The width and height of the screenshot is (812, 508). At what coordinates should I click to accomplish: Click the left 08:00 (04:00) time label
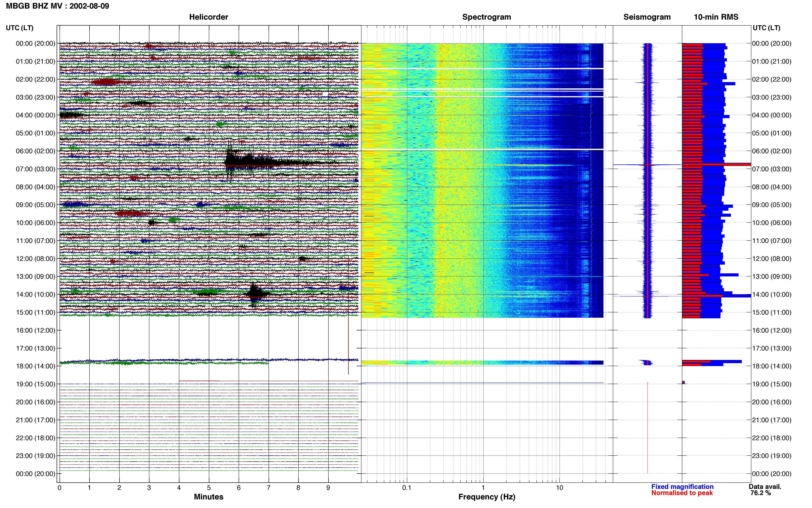pyautogui.click(x=36, y=187)
